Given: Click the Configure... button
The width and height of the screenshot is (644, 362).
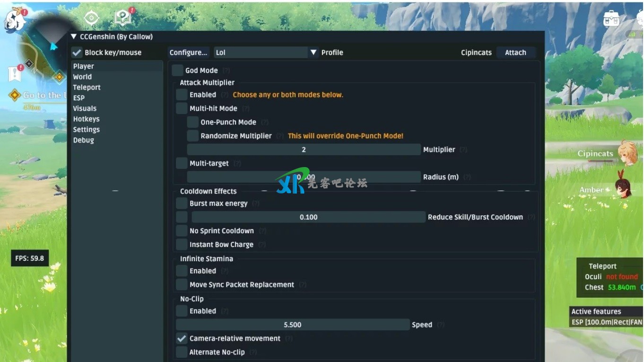Looking at the screenshot, I should [x=189, y=53].
